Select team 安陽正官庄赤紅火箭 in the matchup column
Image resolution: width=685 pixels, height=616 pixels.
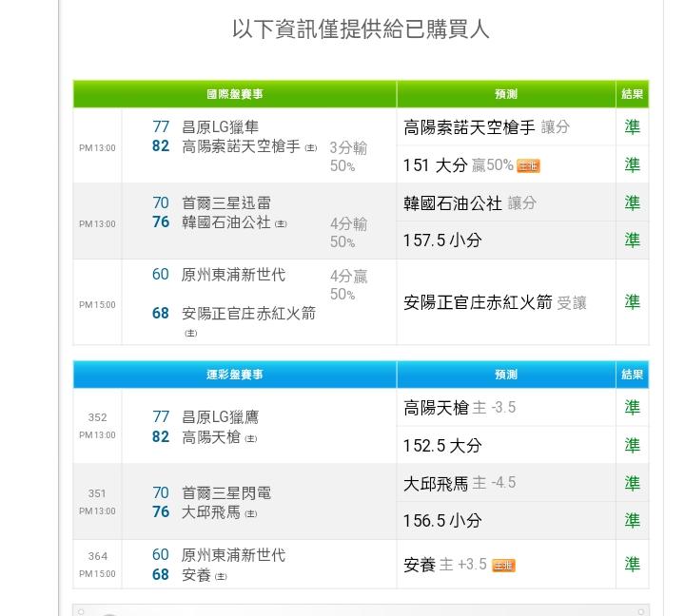[248, 313]
